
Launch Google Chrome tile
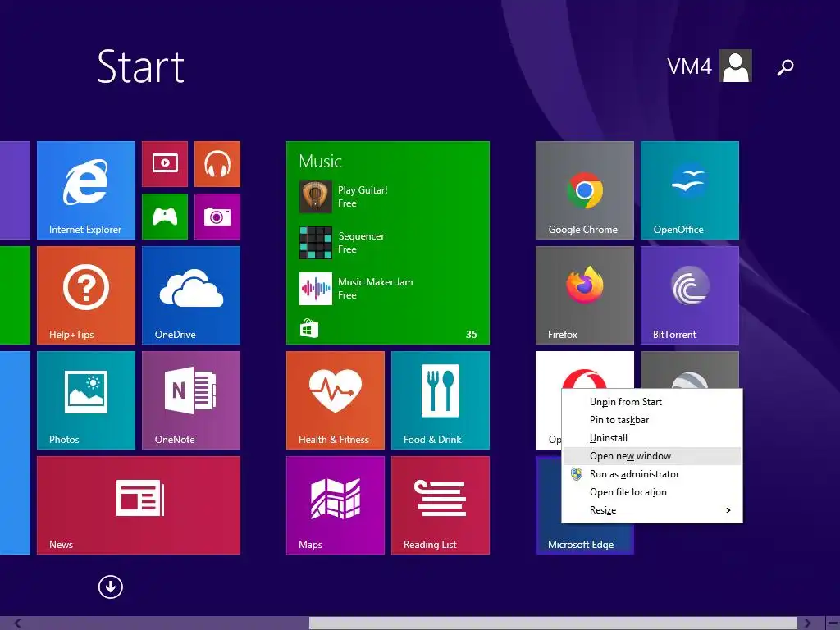point(584,190)
